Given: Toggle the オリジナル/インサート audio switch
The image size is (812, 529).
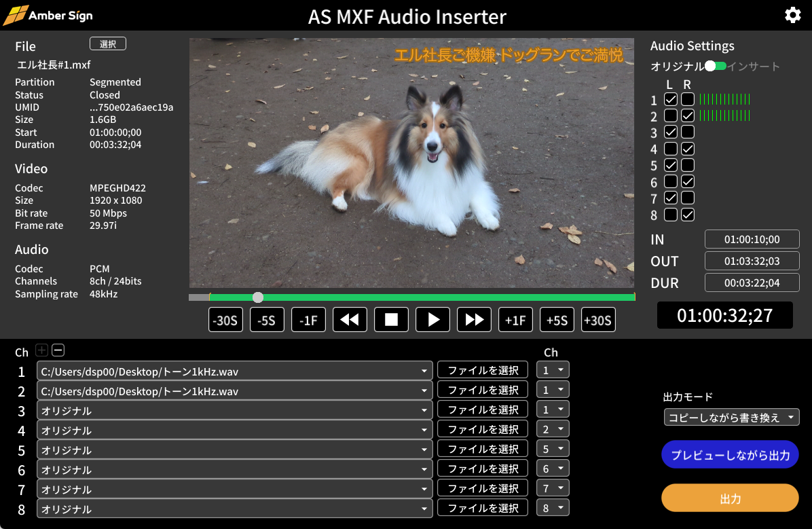Looking at the screenshot, I should coord(716,66).
